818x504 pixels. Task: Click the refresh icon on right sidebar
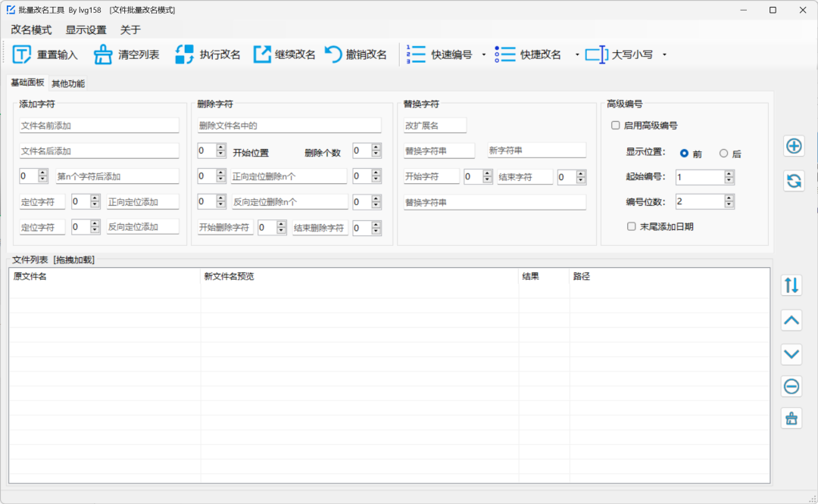click(793, 181)
